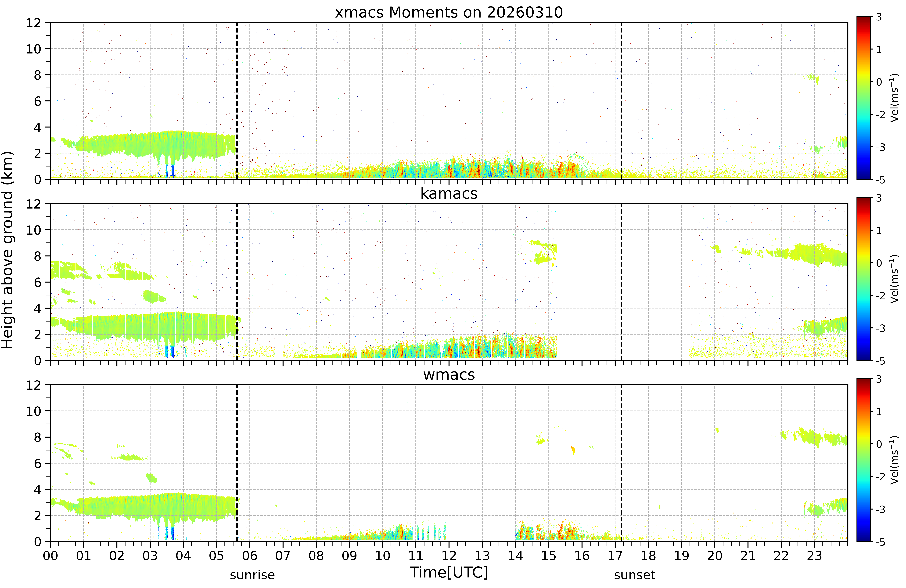Viewport: 906px width, 588px height.
Task: Click the dashed sunrise line in the kamacs panel
Action: (237, 282)
